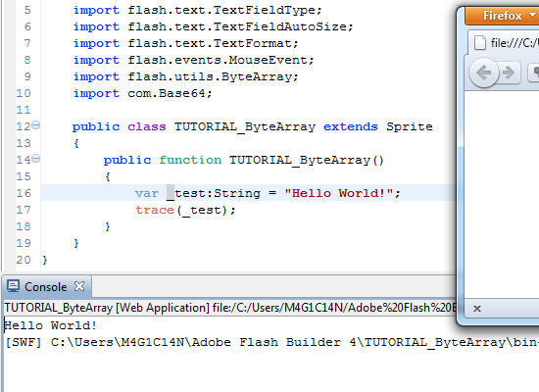Click line number 16 in the gutter
The image size is (539, 392).
coord(24,193)
